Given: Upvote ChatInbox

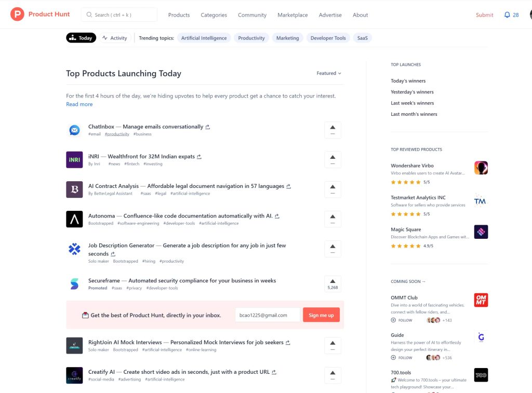Looking at the screenshot, I should (x=332, y=130).
